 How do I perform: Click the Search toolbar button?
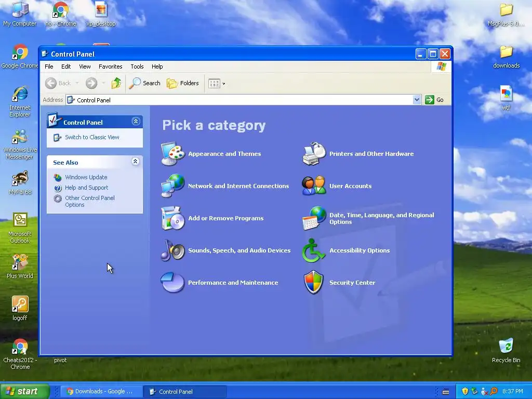[145, 83]
